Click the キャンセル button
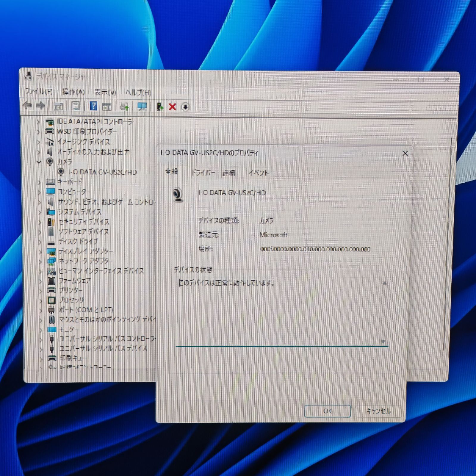This screenshot has width=476, height=476. click(378, 411)
